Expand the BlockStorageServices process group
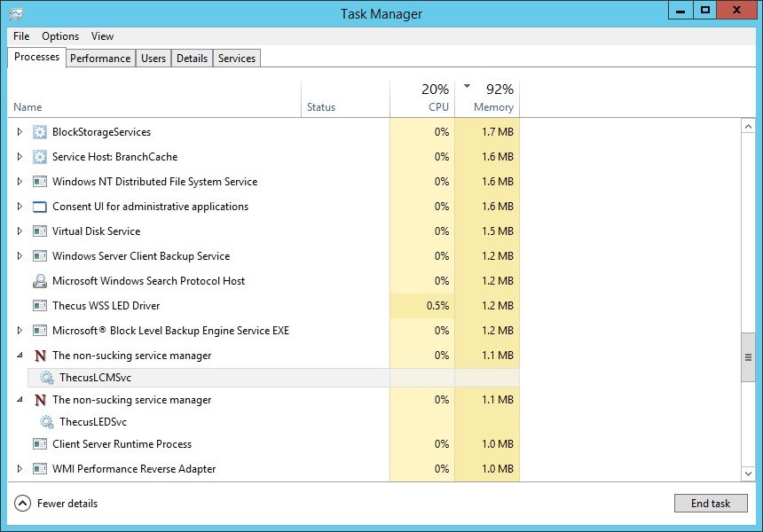 coord(20,132)
